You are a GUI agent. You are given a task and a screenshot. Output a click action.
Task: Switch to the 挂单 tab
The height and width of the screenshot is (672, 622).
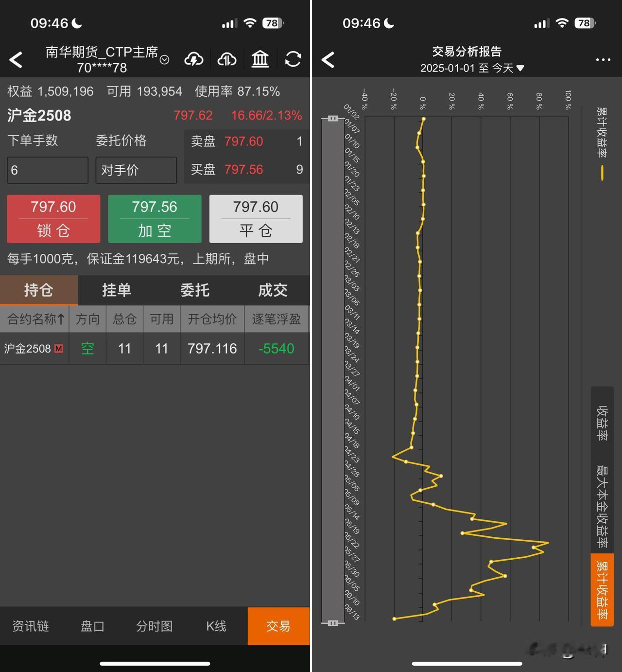(x=117, y=290)
